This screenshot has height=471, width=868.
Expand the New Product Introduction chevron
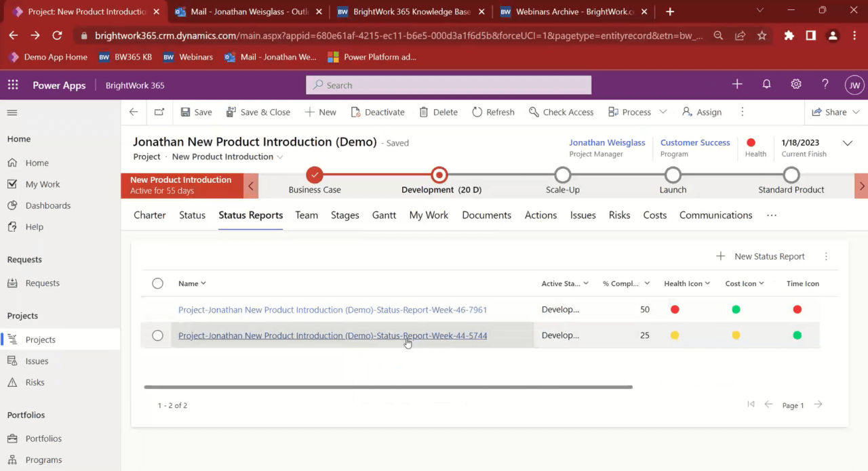(280, 157)
